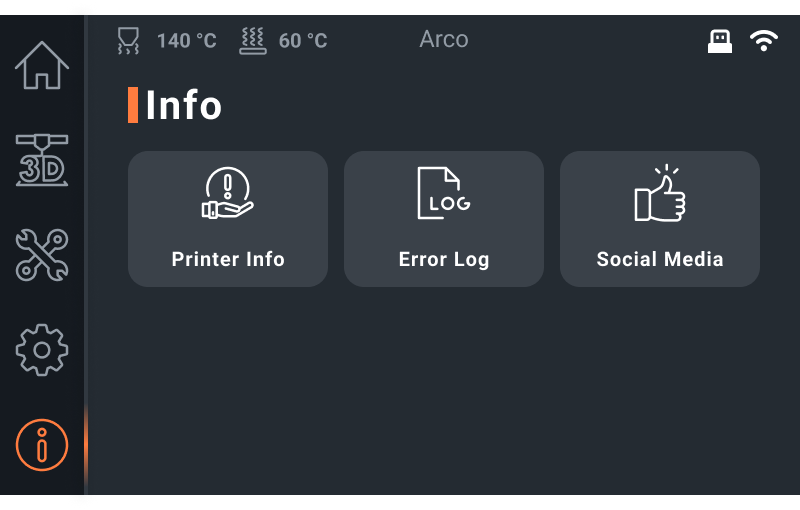The width and height of the screenshot is (800, 510).
Task: Open the Social Media tile
Action: tap(660, 219)
